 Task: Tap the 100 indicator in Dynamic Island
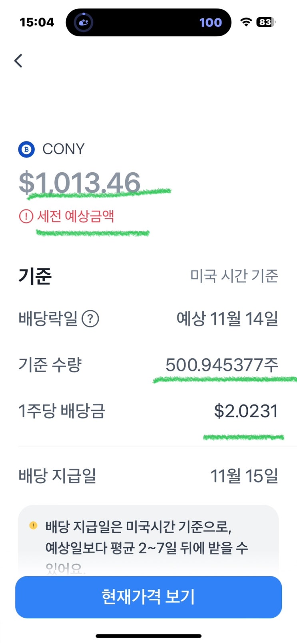click(x=210, y=22)
